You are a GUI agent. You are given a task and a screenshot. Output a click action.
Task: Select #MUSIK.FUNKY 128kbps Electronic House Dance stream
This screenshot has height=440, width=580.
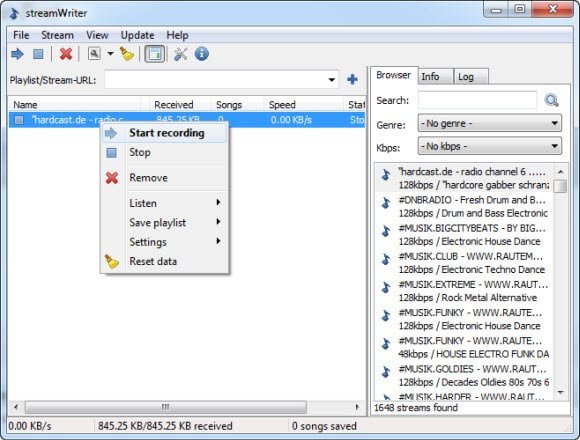464,319
